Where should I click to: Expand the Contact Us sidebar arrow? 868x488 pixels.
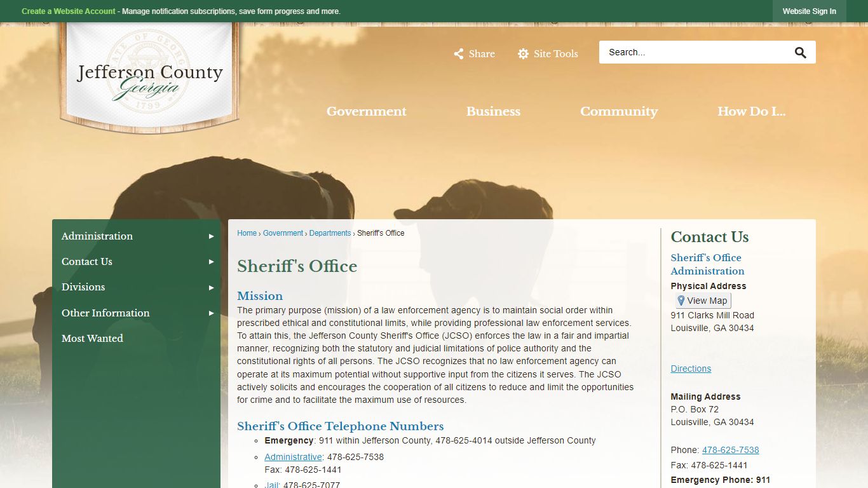click(211, 262)
